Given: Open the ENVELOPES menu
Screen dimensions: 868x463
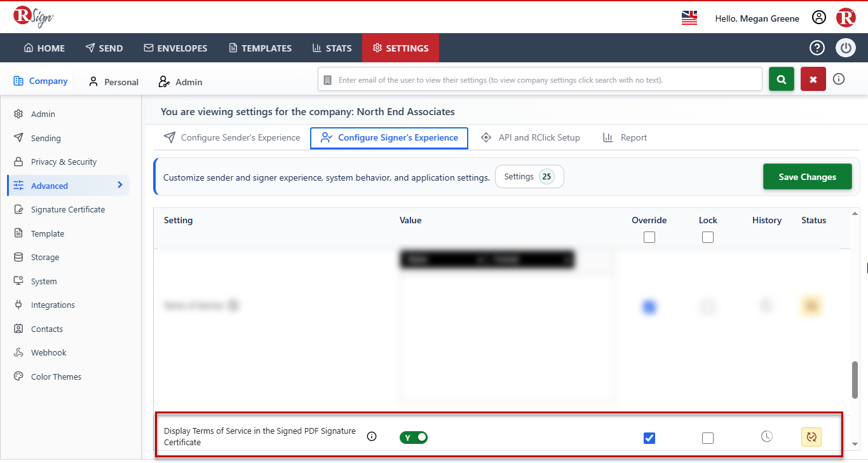Looking at the screenshot, I should pyautogui.click(x=175, y=48).
